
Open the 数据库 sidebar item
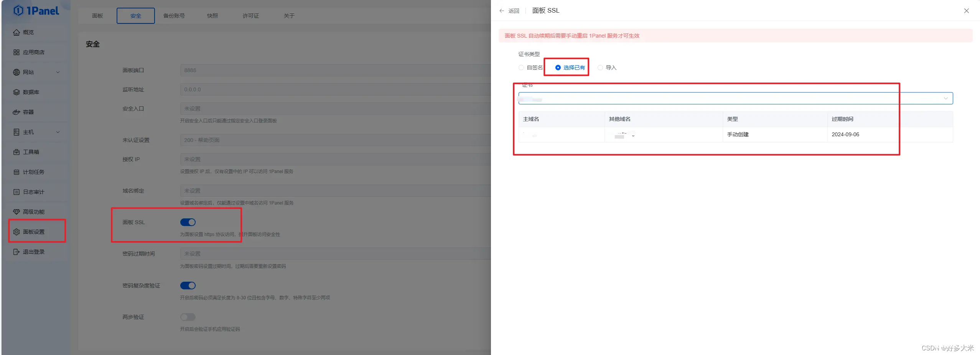pos(35,92)
